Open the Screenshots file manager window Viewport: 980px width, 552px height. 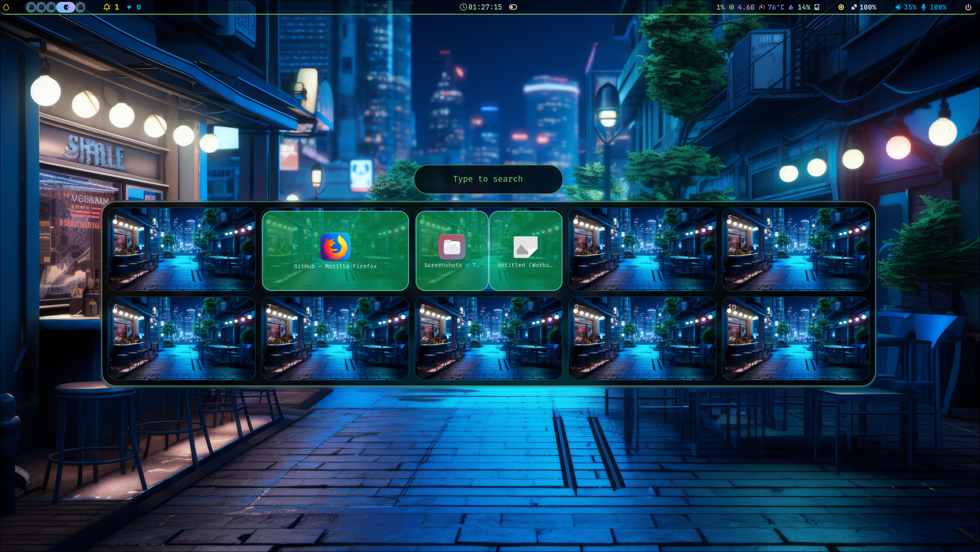click(x=452, y=250)
